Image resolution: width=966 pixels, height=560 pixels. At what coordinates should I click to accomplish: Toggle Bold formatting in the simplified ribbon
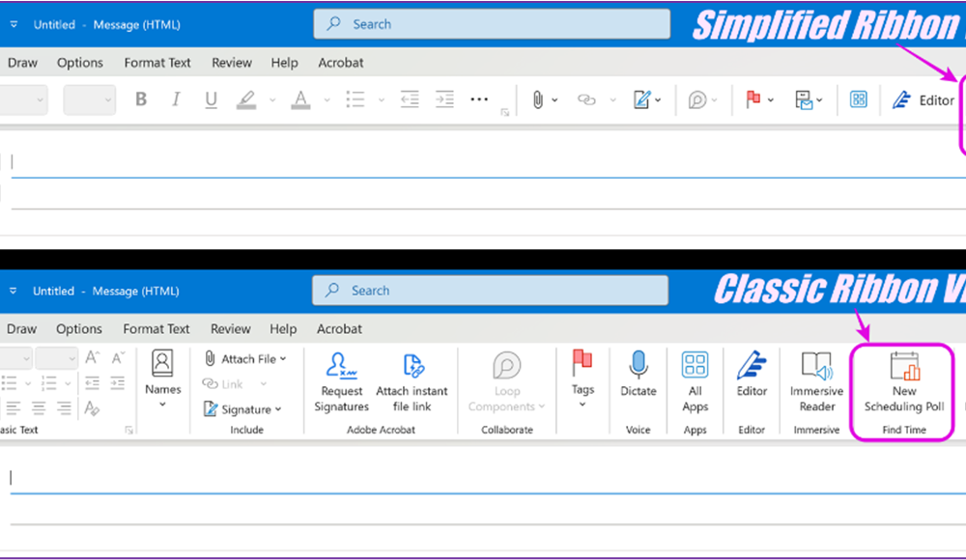coord(141,99)
